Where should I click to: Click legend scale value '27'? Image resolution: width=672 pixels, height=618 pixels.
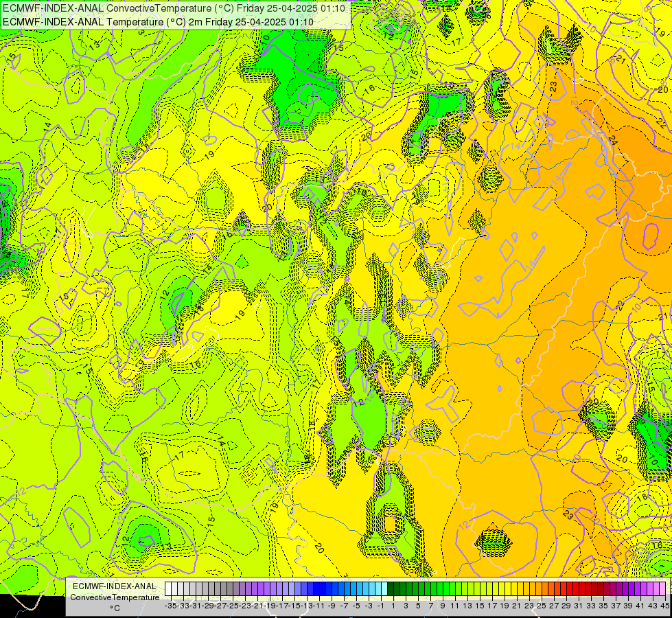(554, 606)
